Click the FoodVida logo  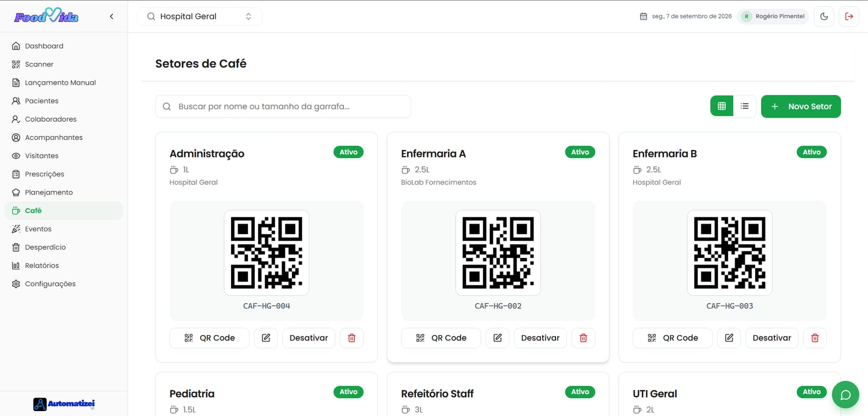pyautogui.click(x=46, y=16)
